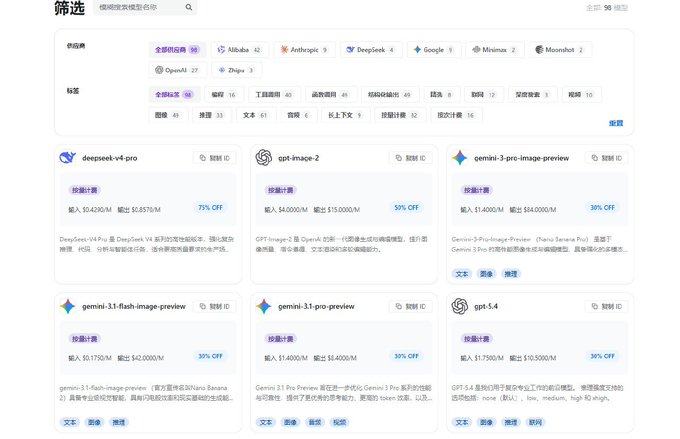The width and height of the screenshot is (680, 439).
Task: Select the 函数调用 49 tag filter
Action: (330, 95)
